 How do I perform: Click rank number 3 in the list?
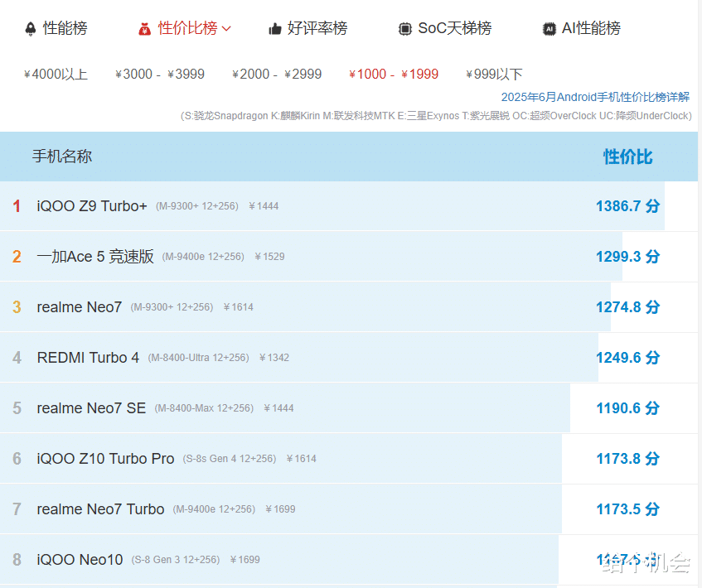point(17,307)
